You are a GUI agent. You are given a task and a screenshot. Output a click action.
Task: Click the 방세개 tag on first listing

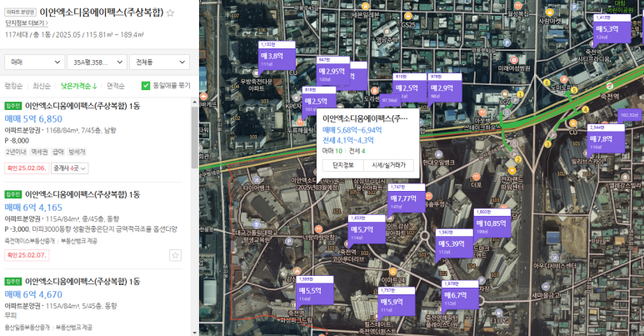(77, 152)
